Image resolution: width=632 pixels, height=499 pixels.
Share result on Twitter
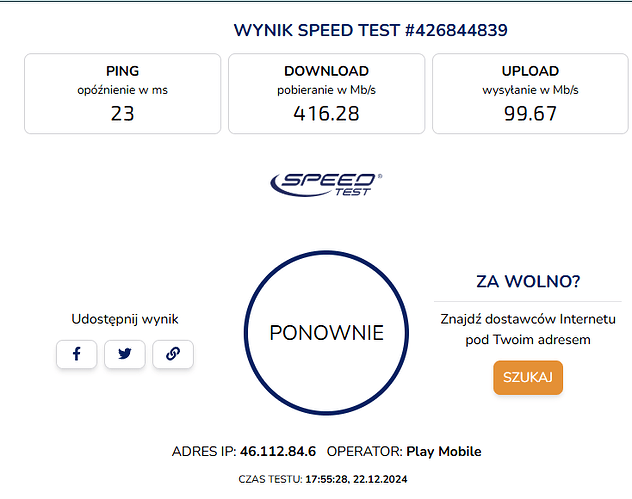125,354
